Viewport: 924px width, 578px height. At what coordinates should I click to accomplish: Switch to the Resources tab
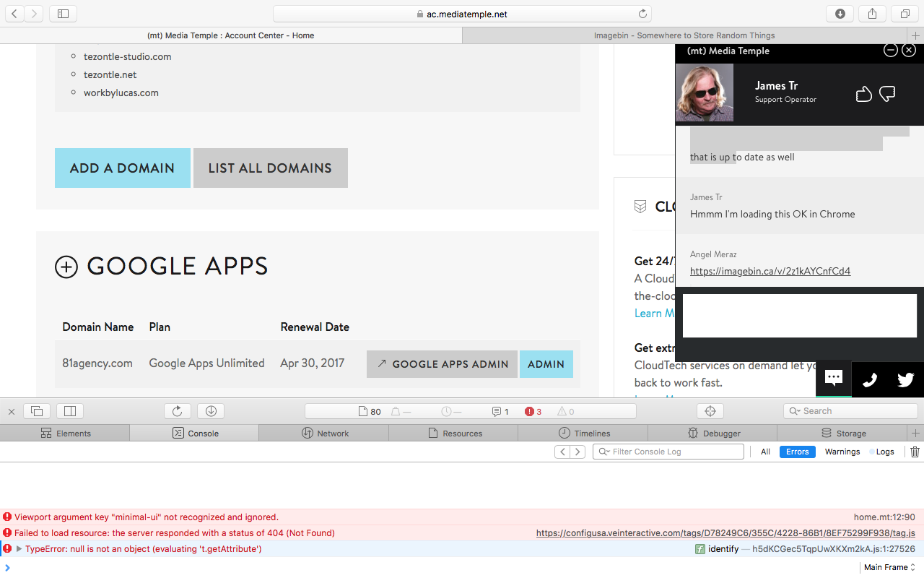tap(454, 433)
